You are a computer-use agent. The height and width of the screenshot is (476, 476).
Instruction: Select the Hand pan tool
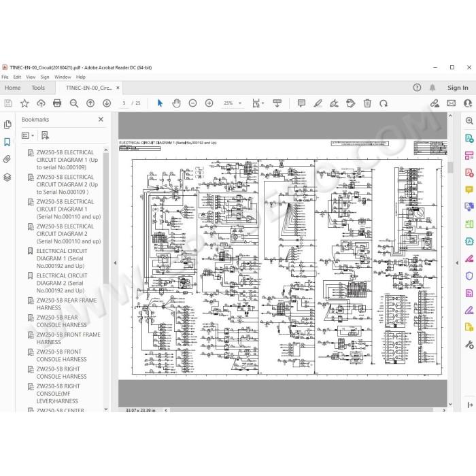point(176,103)
